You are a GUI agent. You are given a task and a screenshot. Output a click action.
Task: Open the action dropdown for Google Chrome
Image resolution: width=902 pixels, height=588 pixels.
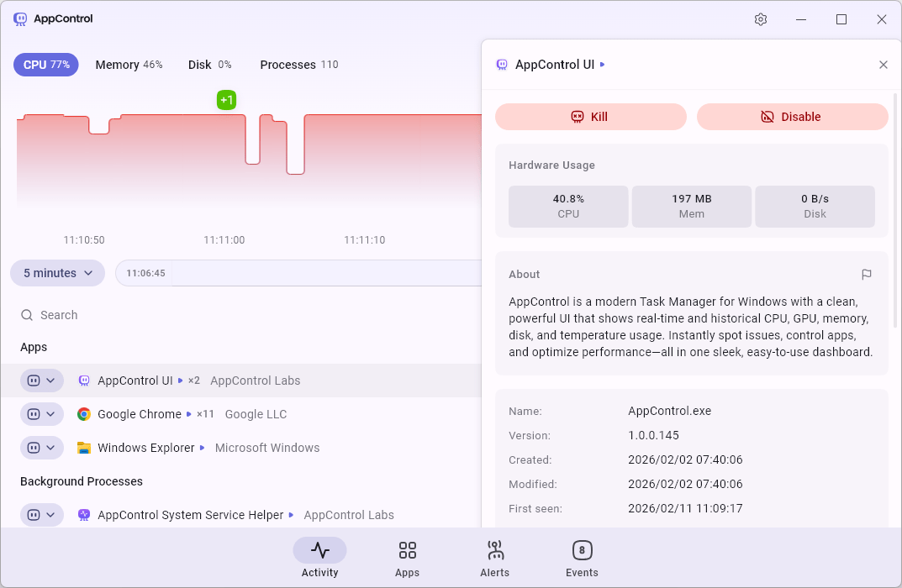click(42, 414)
